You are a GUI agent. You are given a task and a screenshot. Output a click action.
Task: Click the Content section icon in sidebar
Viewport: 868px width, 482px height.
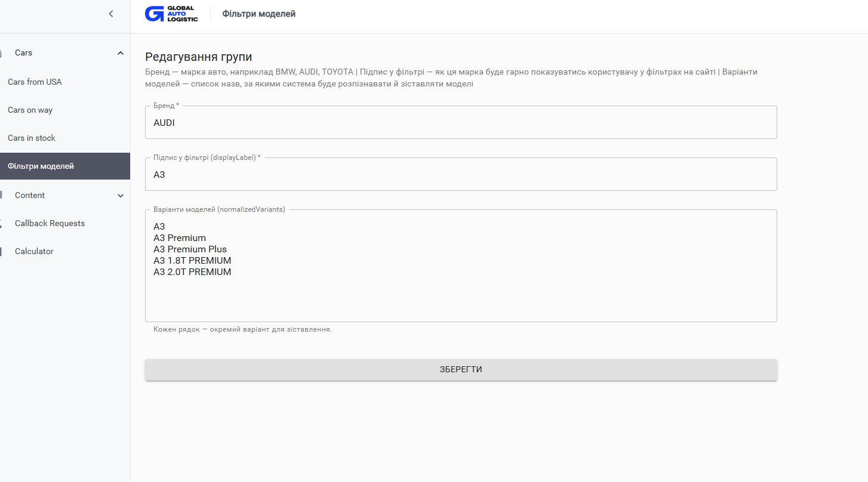click(x=2, y=195)
